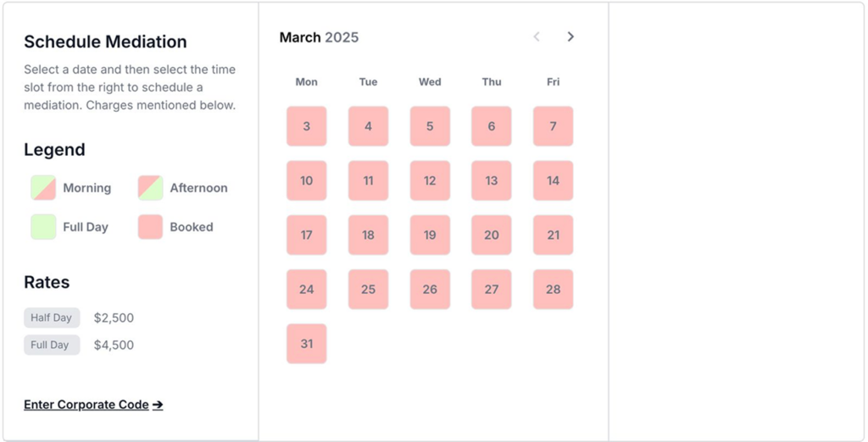Select the Half Day rate badge
The width and height of the screenshot is (868, 442).
point(52,318)
